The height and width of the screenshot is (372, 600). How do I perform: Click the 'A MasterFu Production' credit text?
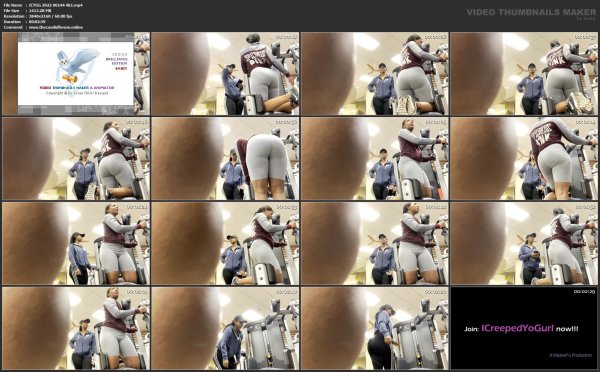[571, 355]
